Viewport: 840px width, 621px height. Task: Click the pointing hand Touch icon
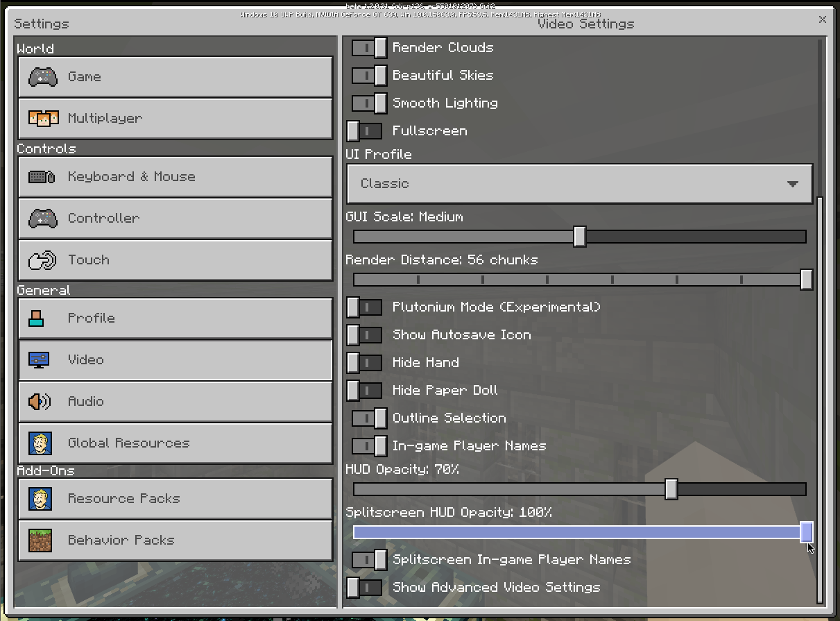pyautogui.click(x=42, y=260)
